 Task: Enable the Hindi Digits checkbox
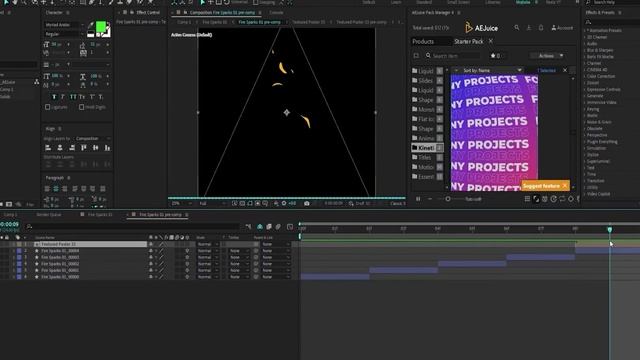click(82, 107)
